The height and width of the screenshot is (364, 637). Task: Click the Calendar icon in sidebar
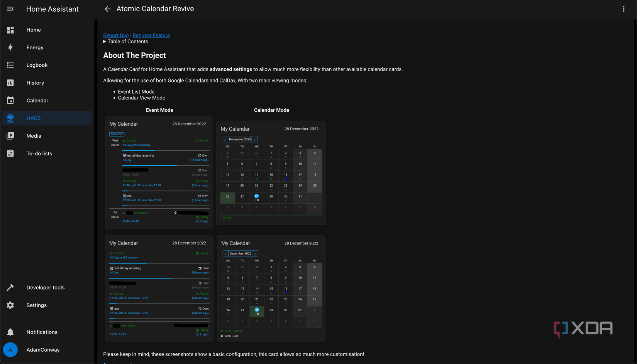(10, 101)
